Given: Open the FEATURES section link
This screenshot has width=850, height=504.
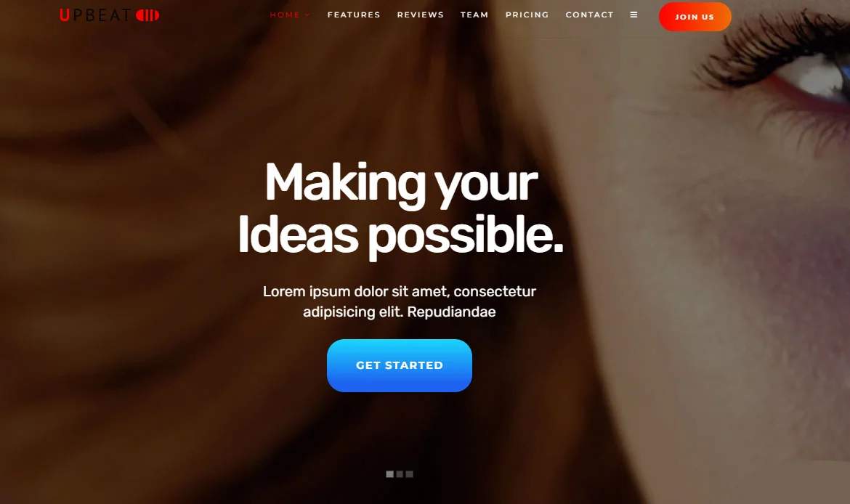Looking at the screenshot, I should point(354,15).
